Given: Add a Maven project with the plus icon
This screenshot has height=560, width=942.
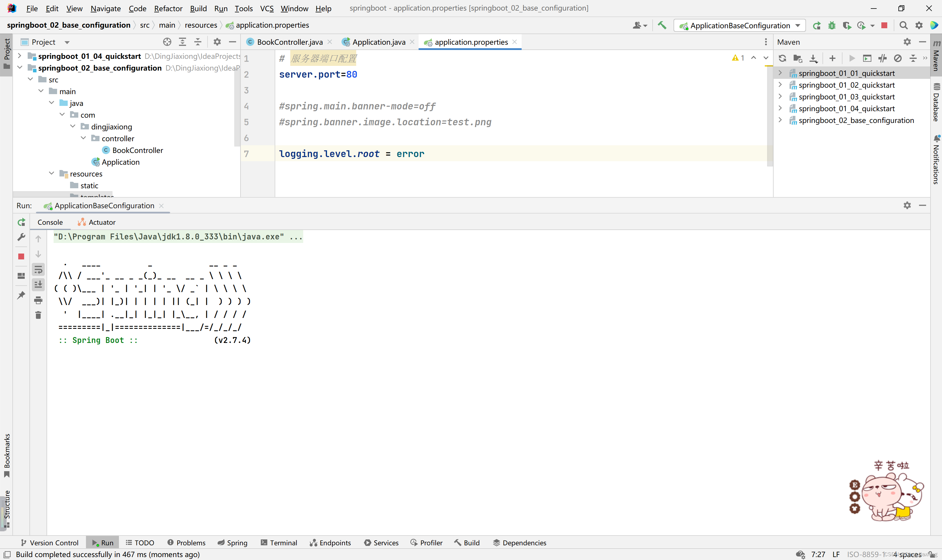Looking at the screenshot, I should (x=832, y=58).
